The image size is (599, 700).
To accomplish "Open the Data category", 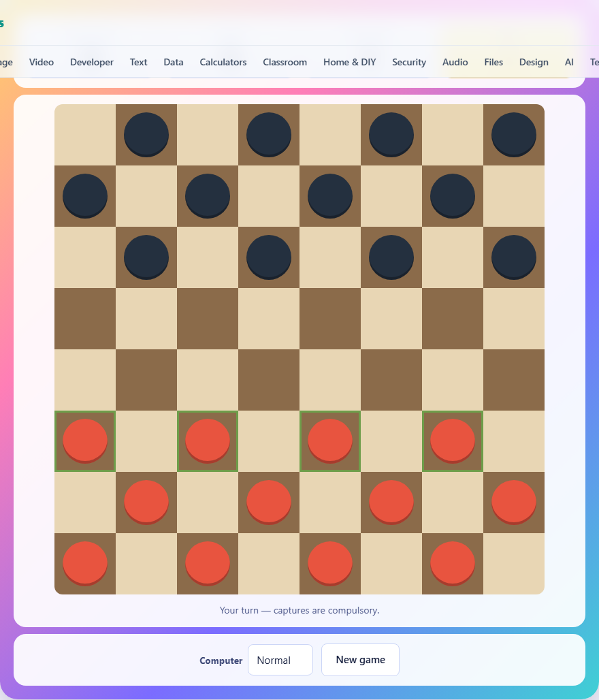I will [x=174, y=62].
